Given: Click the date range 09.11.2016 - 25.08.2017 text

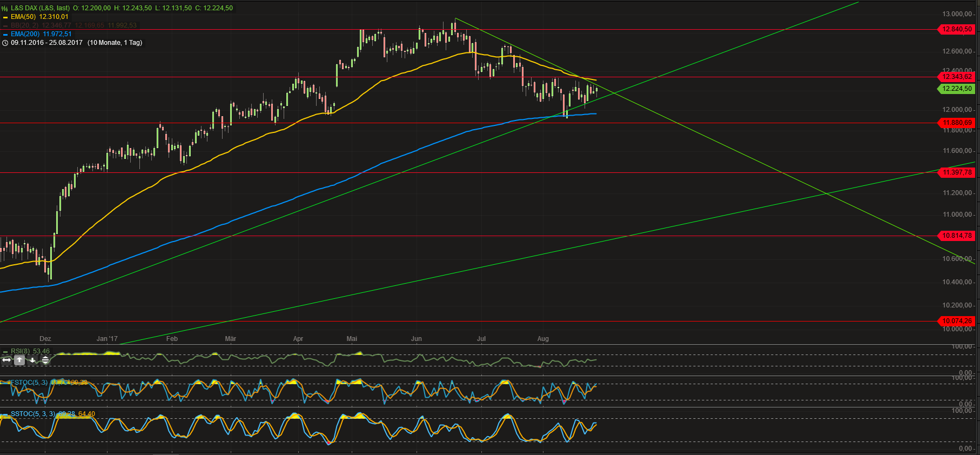Looking at the screenshot, I should (46, 43).
